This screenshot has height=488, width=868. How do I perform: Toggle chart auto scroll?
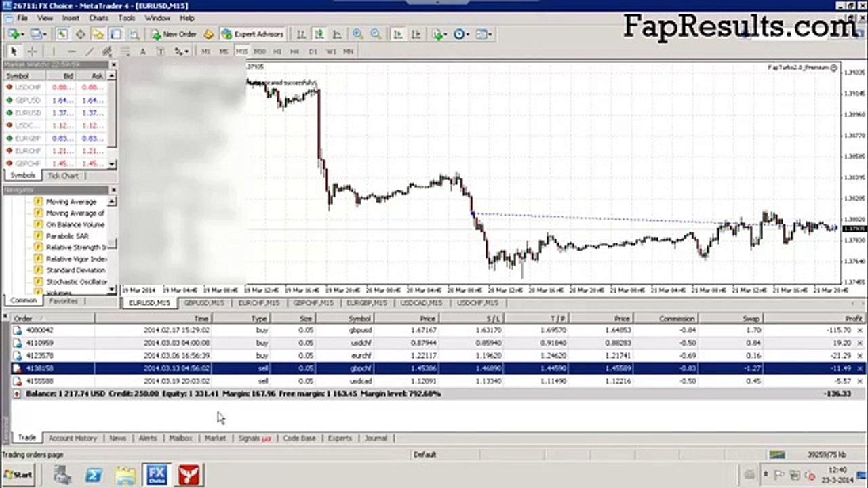click(398, 34)
